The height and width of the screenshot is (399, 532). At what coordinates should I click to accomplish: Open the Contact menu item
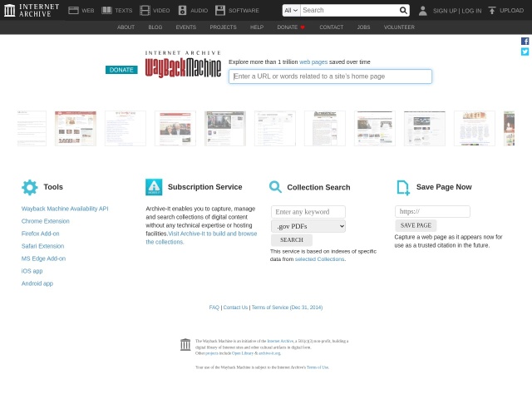pos(332,27)
